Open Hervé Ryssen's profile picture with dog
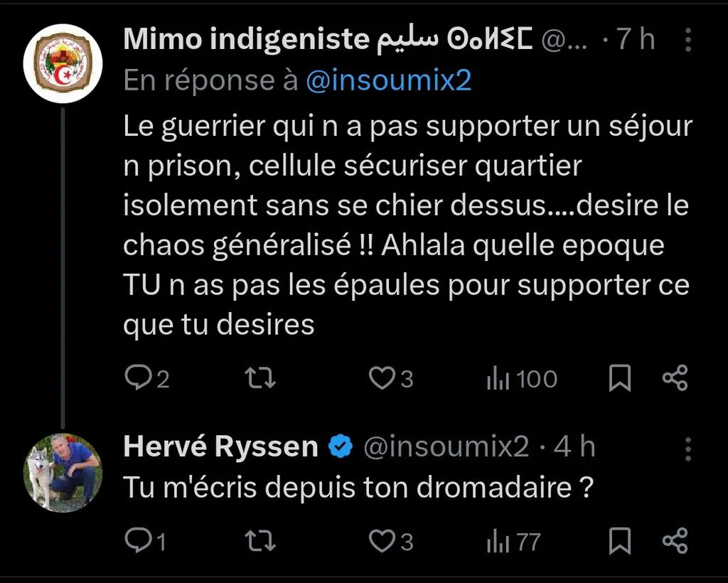Screen dimensions: 728x583 point(63,473)
